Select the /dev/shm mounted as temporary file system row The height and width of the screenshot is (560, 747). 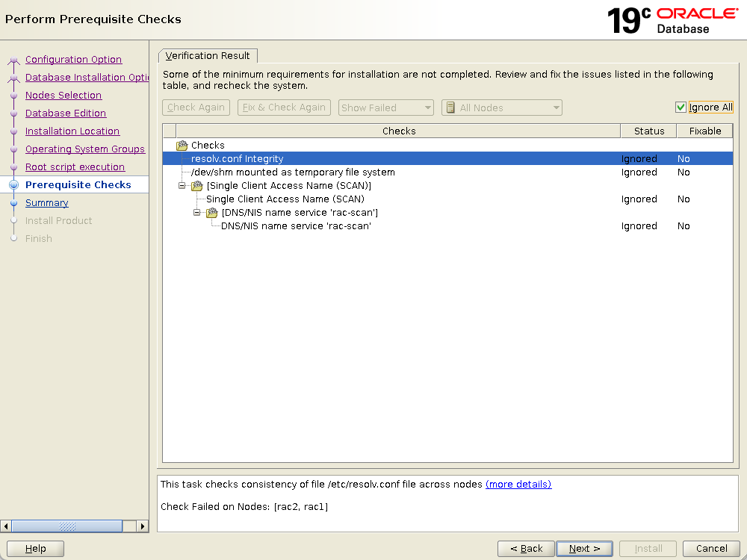[293, 172]
